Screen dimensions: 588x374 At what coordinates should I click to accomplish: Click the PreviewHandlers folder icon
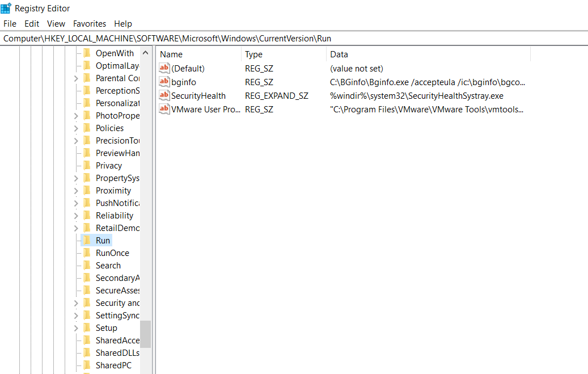(x=87, y=153)
